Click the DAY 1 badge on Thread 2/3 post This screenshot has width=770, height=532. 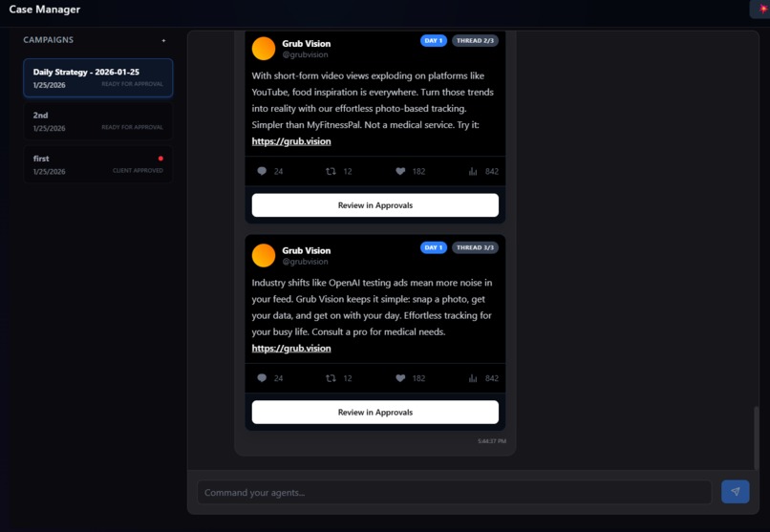pos(434,41)
